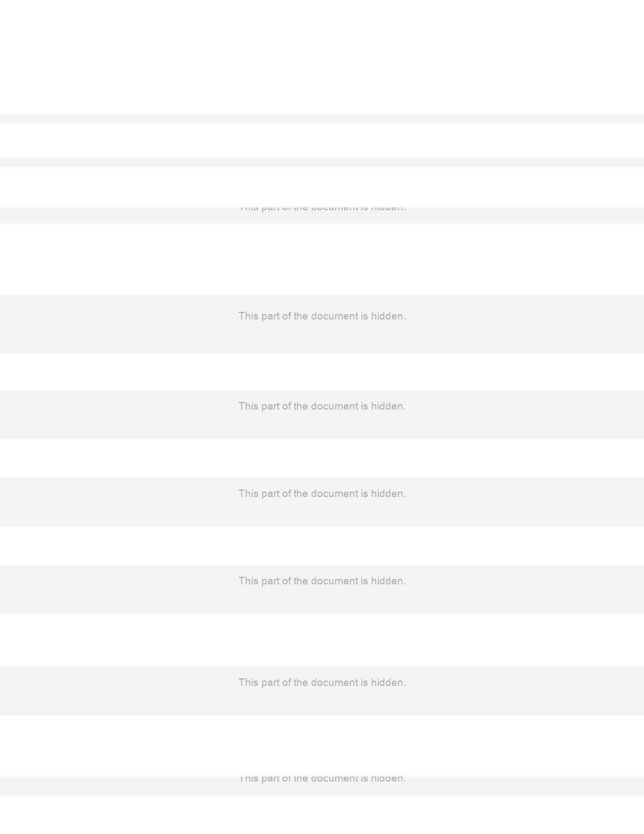Click the second thin gray separator bar
This screenshot has width=644, height=834.
coord(322,162)
